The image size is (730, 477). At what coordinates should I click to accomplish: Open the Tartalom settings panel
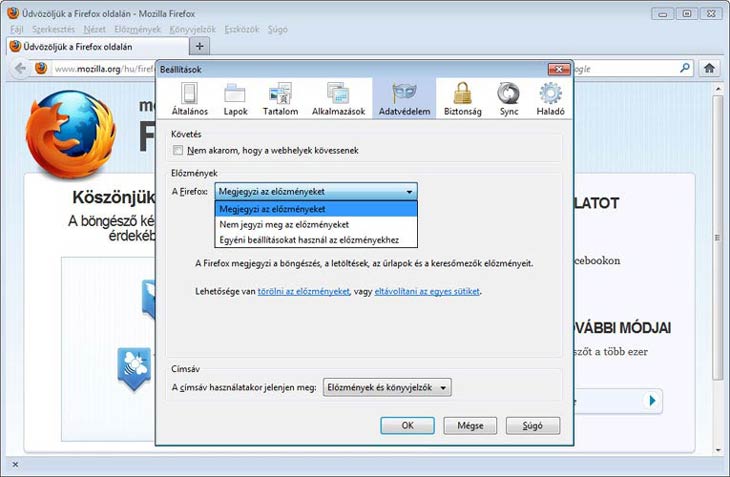point(280,98)
